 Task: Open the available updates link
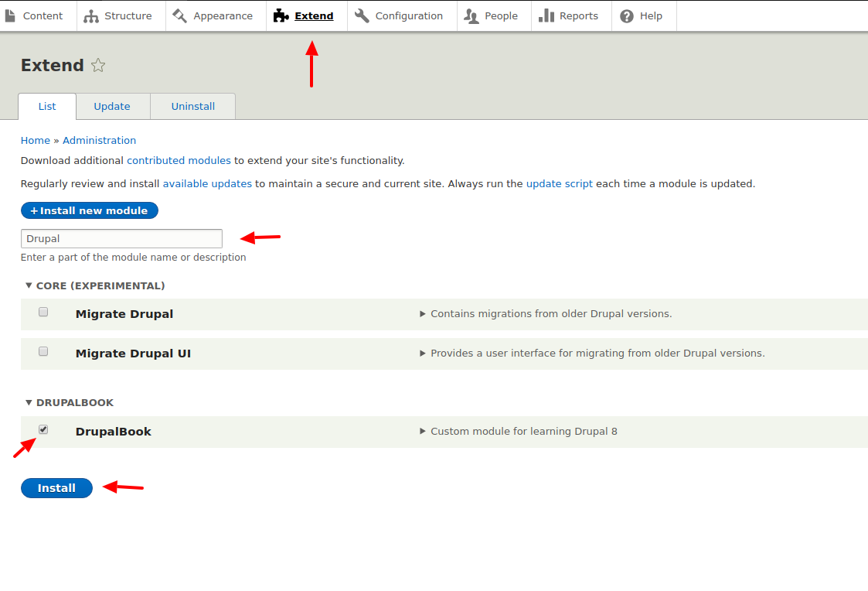click(207, 184)
